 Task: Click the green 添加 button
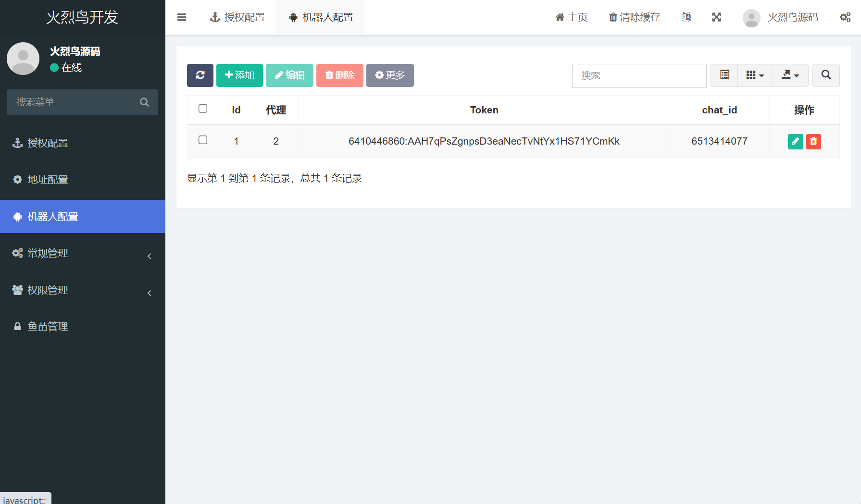coord(239,75)
